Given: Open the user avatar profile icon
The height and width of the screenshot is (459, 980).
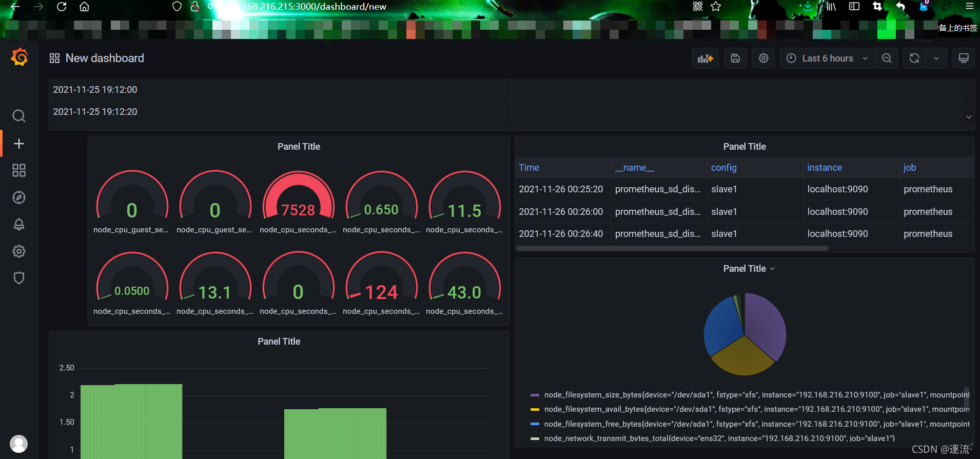Looking at the screenshot, I should point(19,444).
